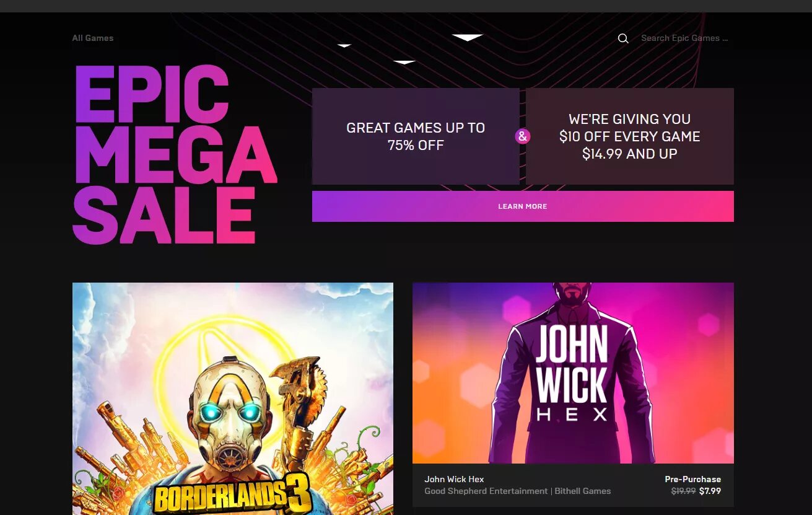Open the $10 Off Every Game panel
812x515 pixels.
pos(630,136)
